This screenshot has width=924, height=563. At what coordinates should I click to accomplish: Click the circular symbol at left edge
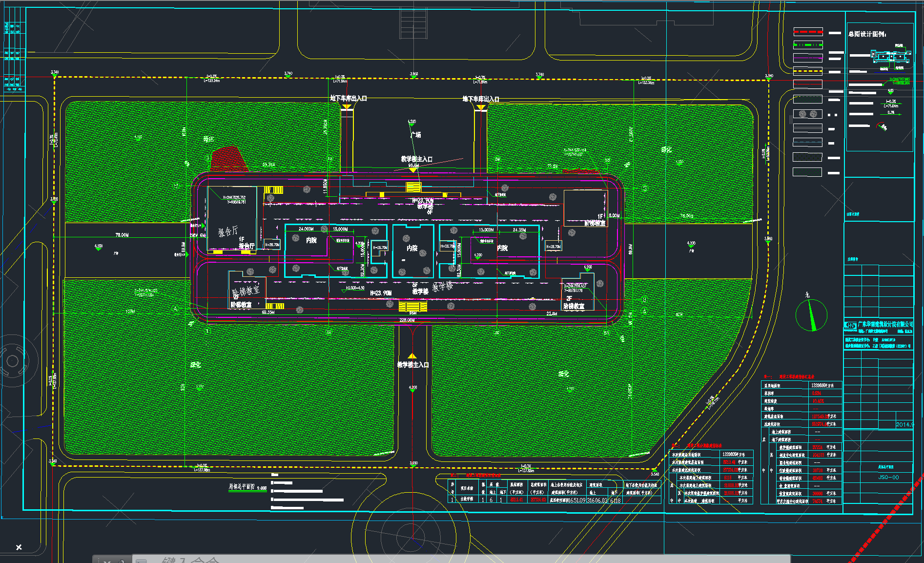coord(12,361)
